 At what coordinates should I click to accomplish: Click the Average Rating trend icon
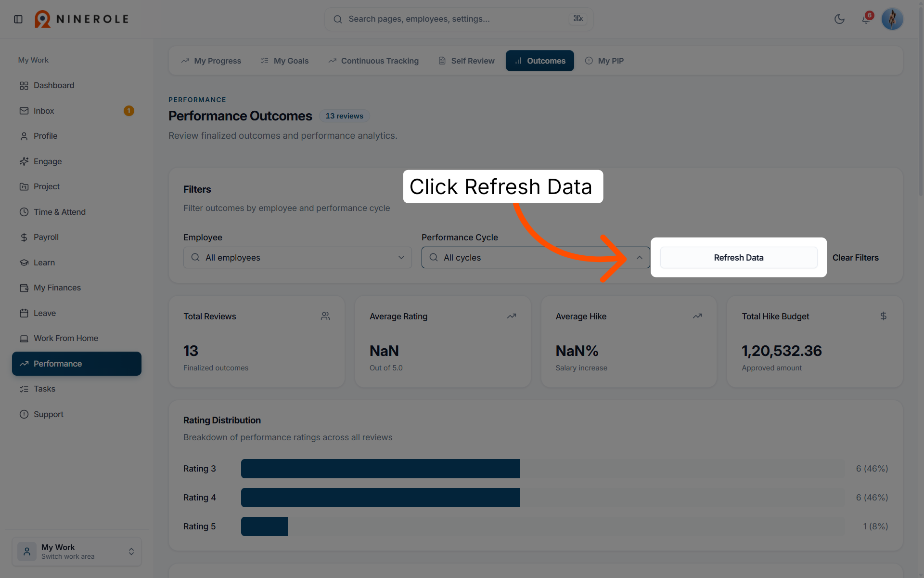click(x=512, y=316)
